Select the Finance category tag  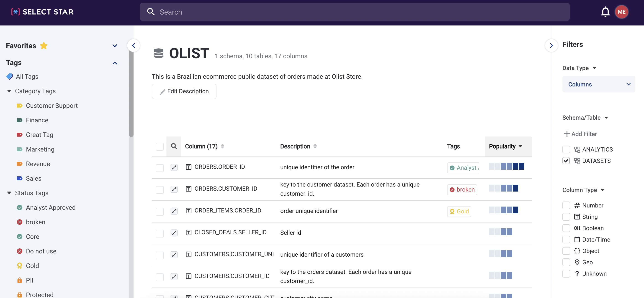point(37,120)
